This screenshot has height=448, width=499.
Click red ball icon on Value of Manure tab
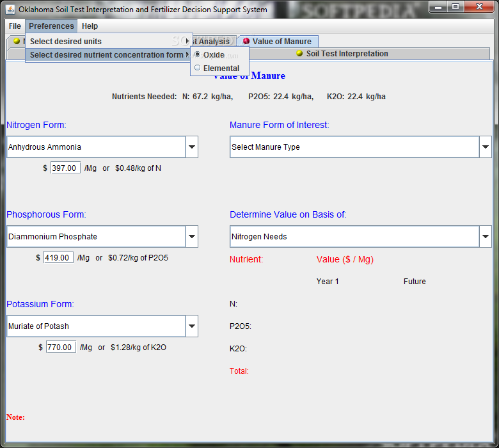(x=246, y=41)
